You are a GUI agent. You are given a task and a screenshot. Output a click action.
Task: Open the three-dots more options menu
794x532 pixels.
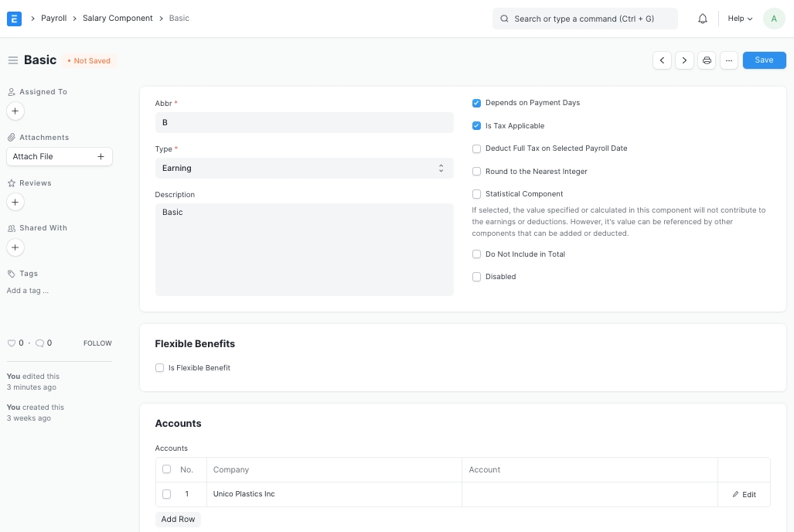(x=728, y=60)
